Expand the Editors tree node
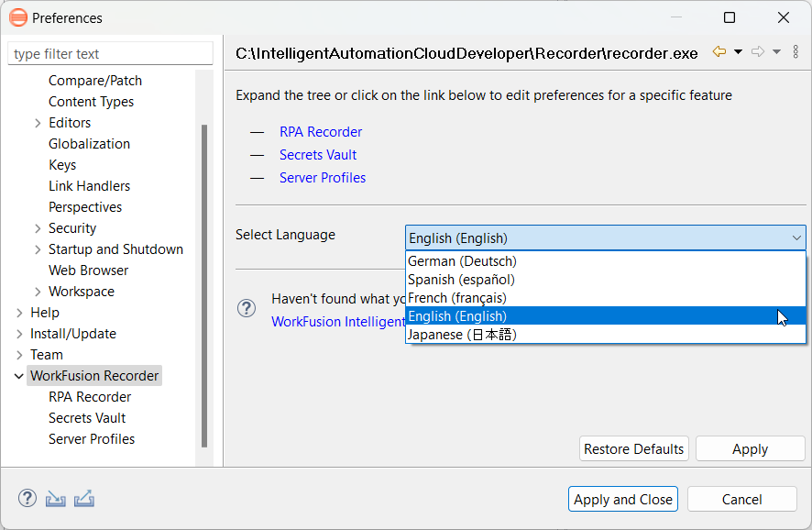 pyautogui.click(x=38, y=123)
